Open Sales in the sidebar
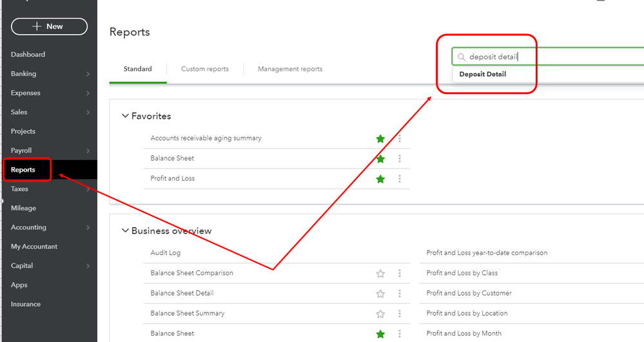The width and height of the screenshot is (644, 342). point(19,112)
